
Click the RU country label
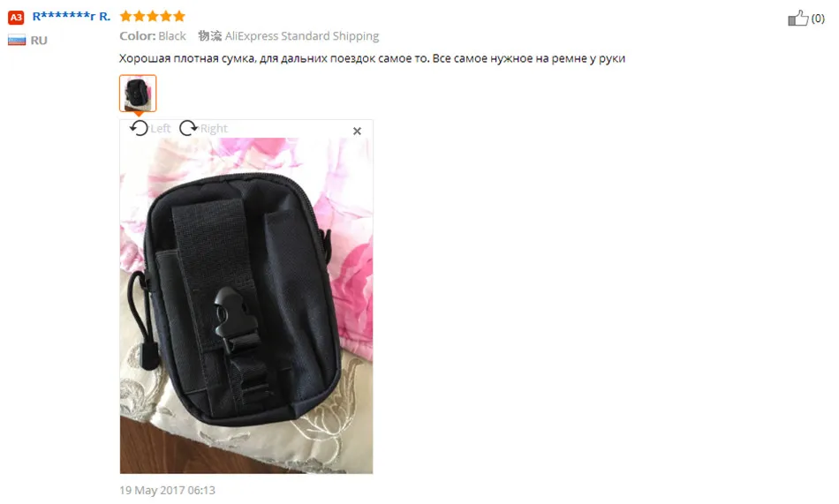click(x=39, y=41)
